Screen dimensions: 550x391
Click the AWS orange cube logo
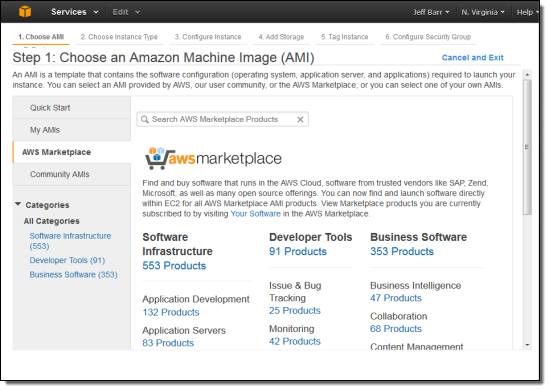25,12
